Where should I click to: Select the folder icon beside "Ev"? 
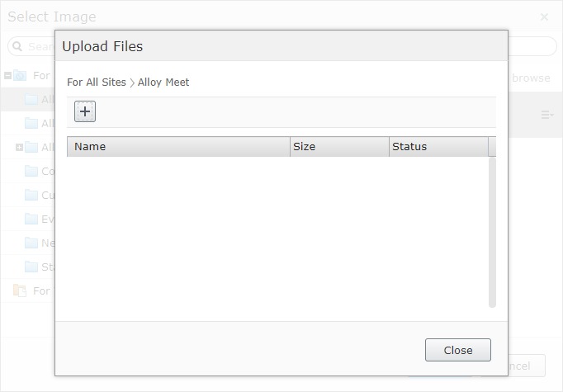point(31,220)
